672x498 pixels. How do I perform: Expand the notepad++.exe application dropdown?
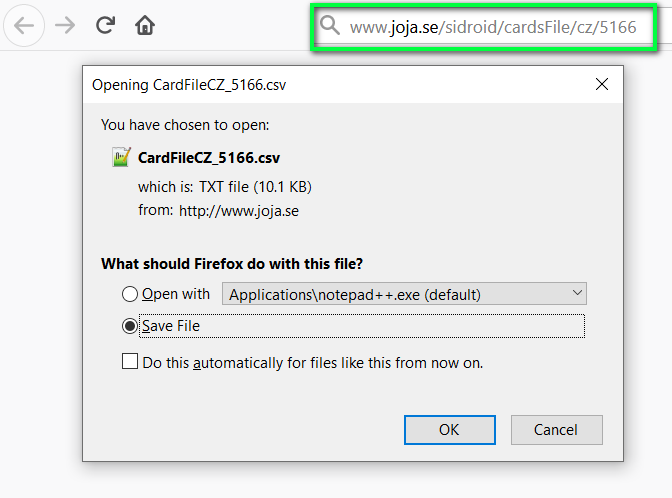pyautogui.click(x=576, y=294)
